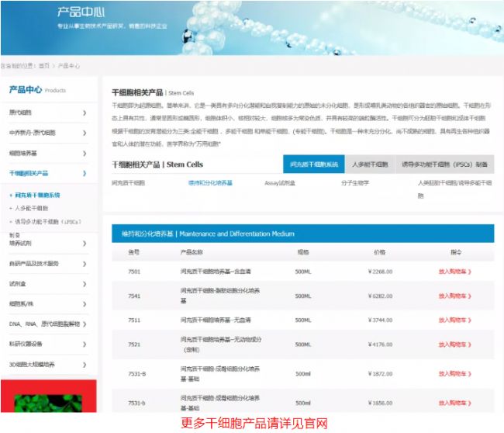This screenshot has height=433, width=504.
Task: Open the 分子生物学 sub-category link
Action: point(355,183)
